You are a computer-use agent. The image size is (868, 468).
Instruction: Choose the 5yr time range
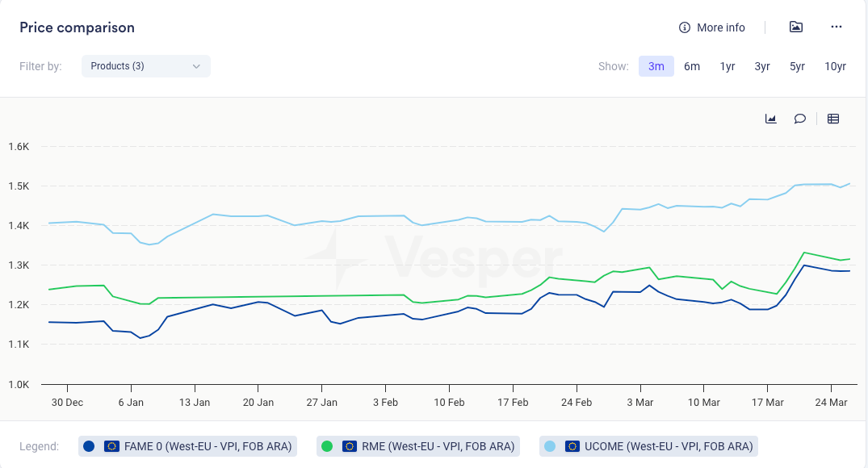(797, 66)
